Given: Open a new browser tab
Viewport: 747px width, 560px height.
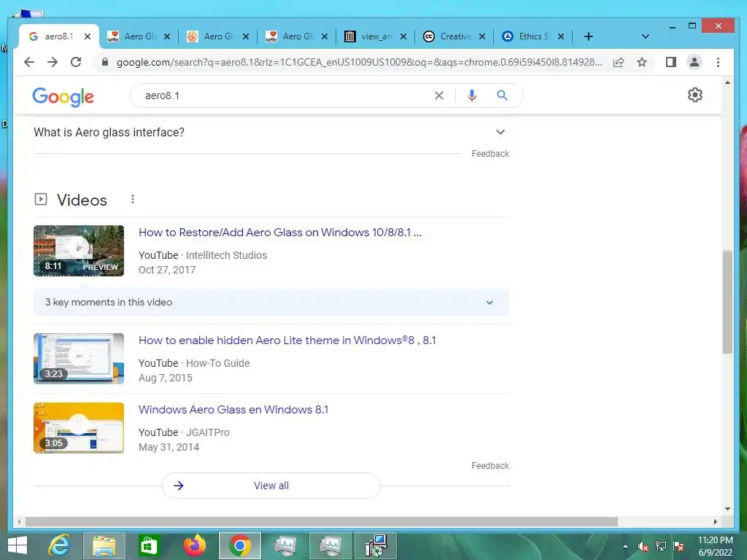Looking at the screenshot, I should 589,36.
